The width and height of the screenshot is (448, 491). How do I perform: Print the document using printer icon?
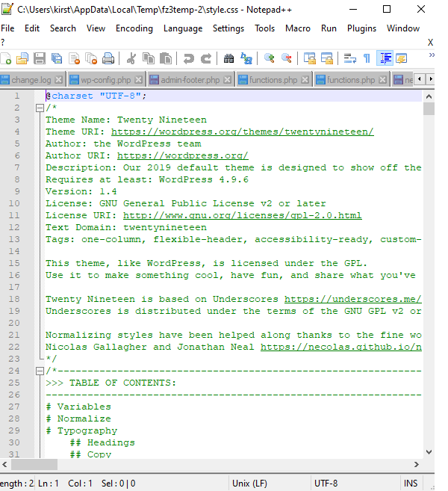(x=108, y=58)
